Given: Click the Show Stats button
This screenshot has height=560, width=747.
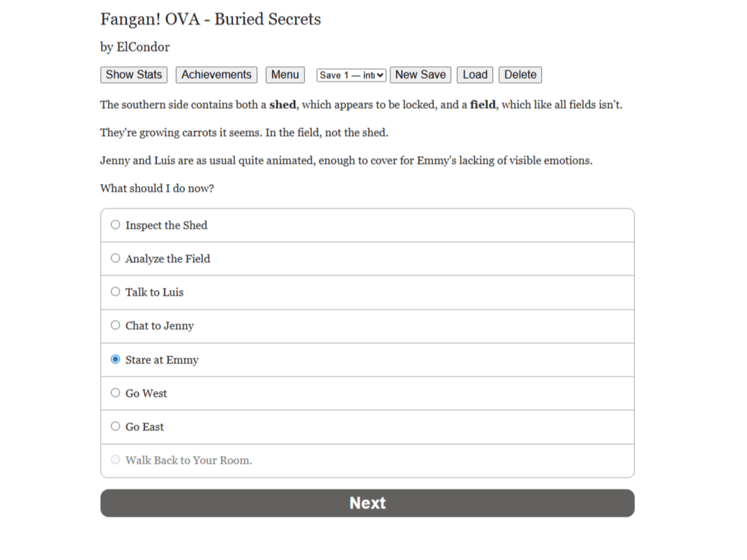Looking at the screenshot, I should point(134,75).
